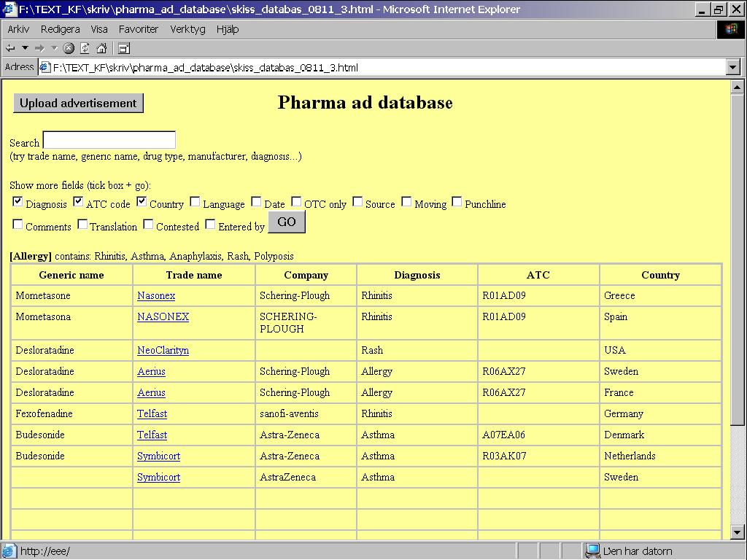Open the Telfast link in the Fexofenadine row
The image size is (747, 560).
(x=152, y=414)
